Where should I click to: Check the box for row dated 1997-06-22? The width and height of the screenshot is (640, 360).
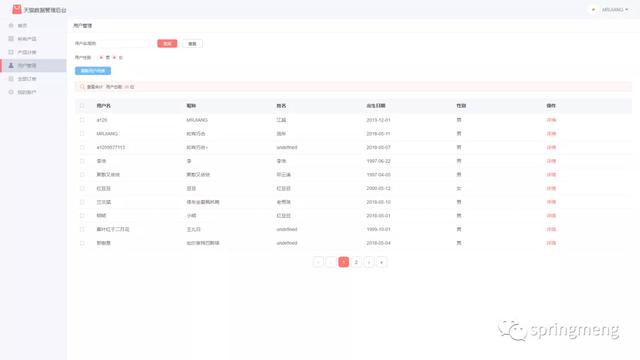[82, 161]
